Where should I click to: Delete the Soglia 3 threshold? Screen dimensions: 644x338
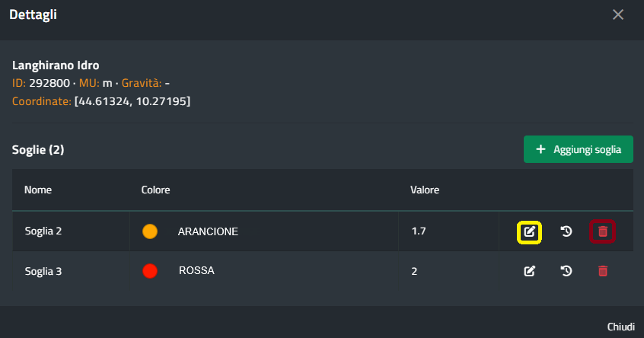click(603, 270)
